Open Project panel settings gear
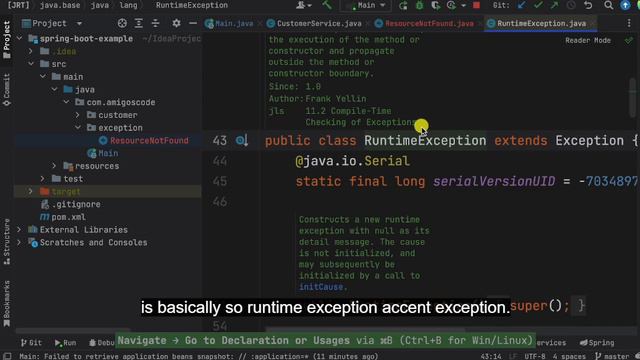Image resolution: width=640 pixels, height=360 pixels. coord(176,23)
